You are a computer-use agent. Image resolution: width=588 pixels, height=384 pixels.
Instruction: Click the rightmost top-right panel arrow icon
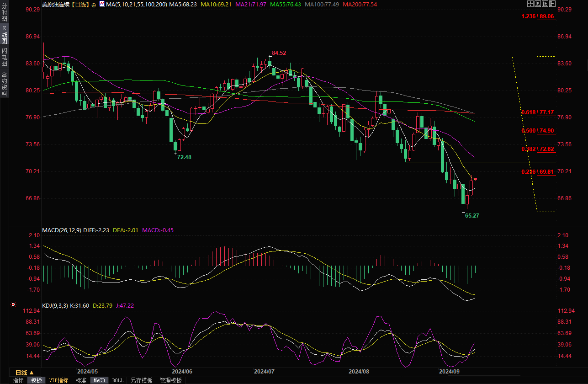pyautogui.click(x=552, y=4)
